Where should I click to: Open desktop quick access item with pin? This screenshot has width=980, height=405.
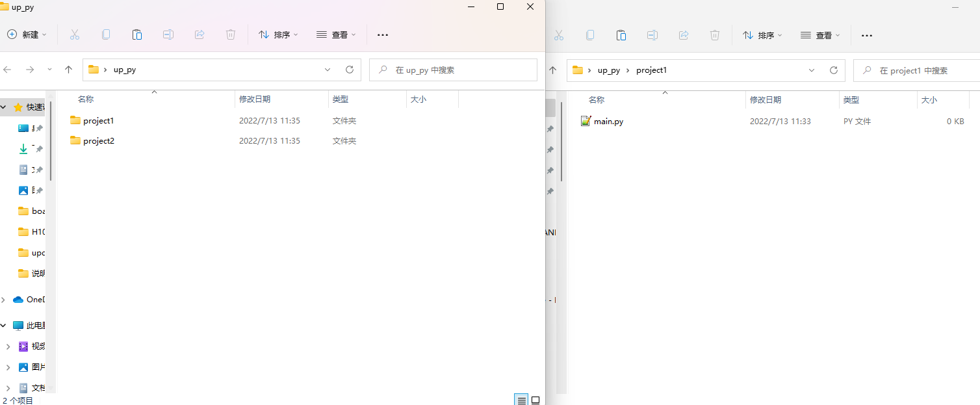tap(31, 128)
